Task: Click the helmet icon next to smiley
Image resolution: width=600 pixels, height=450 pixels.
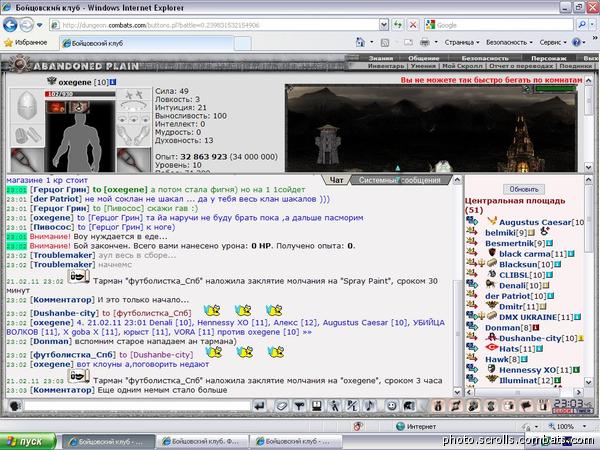Action: 409,406
